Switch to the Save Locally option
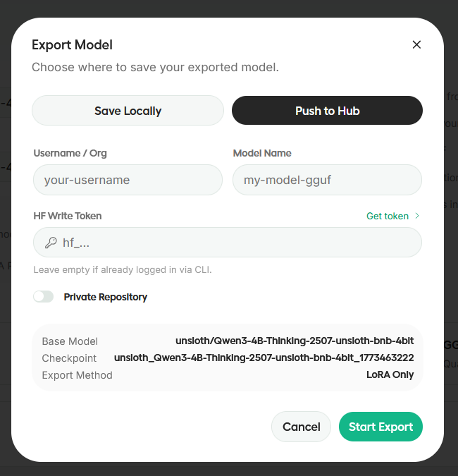The width and height of the screenshot is (458, 476). click(x=128, y=111)
